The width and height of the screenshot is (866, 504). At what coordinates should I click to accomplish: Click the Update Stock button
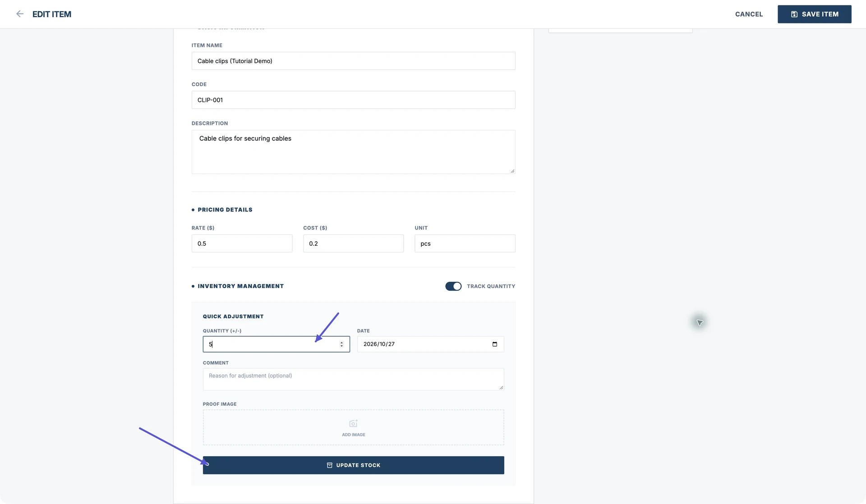pos(353,465)
